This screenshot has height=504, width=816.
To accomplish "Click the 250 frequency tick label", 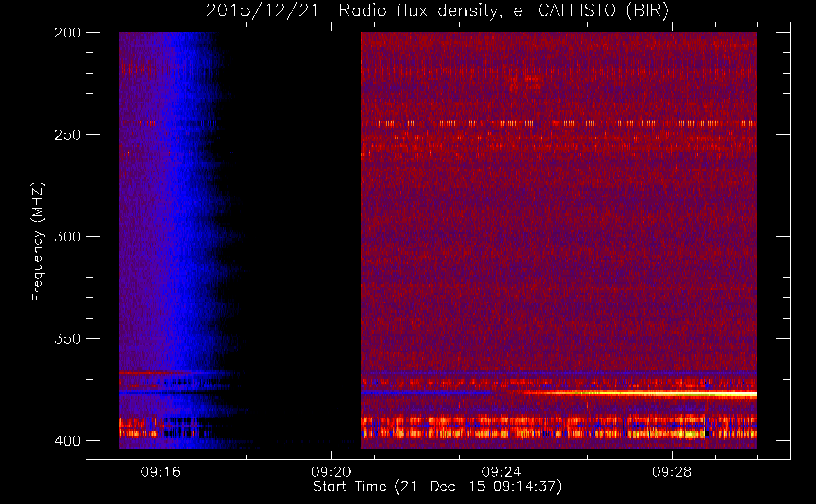I will [68, 135].
